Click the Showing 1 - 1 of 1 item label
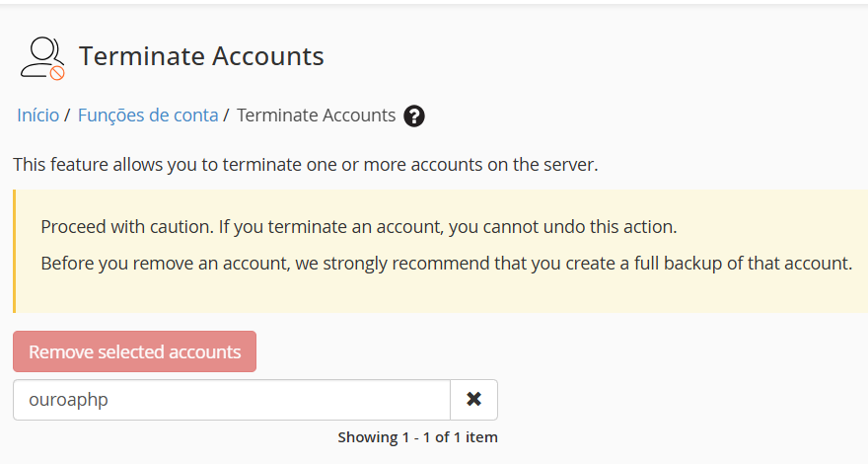This screenshot has width=868, height=464. tap(417, 436)
